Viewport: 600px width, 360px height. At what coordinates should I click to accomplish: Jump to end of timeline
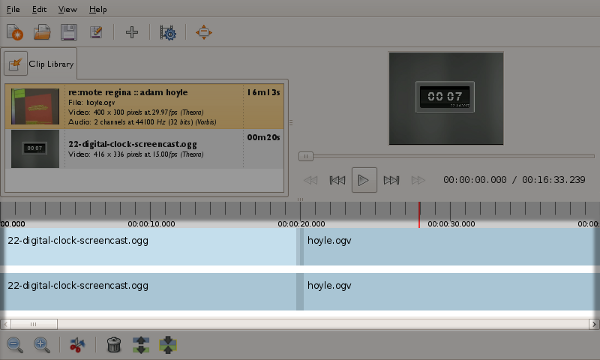pyautogui.click(x=391, y=180)
